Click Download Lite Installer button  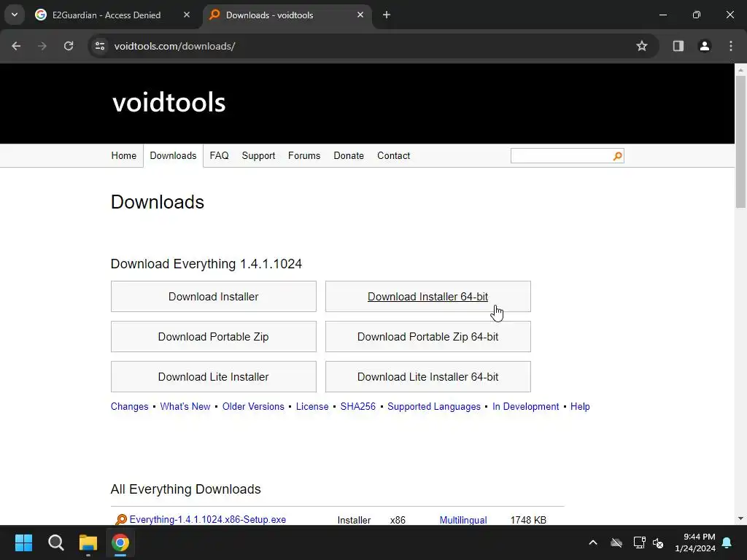(x=214, y=377)
